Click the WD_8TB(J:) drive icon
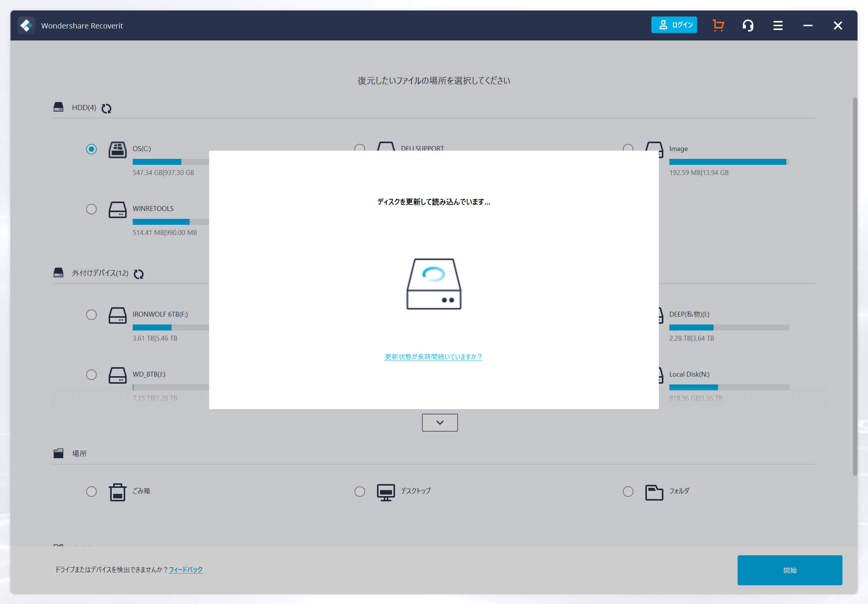The width and height of the screenshot is (868, 604). click(x=118, y=375)
